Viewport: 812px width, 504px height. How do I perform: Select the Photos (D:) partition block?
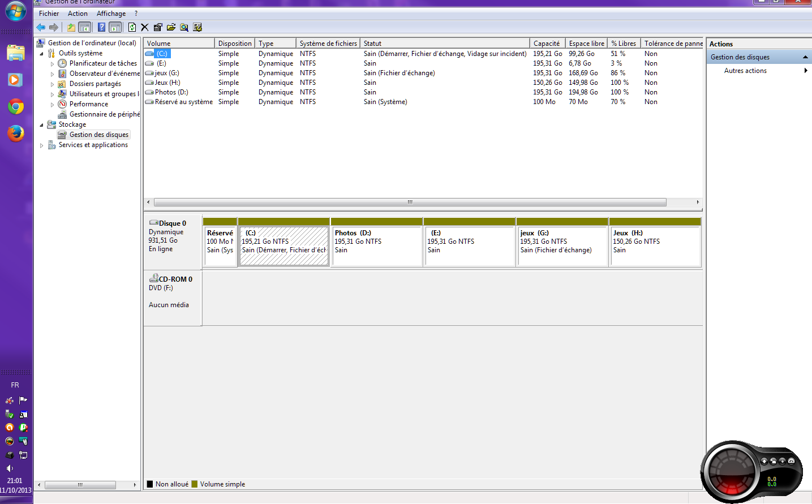(x=377, y=242)
